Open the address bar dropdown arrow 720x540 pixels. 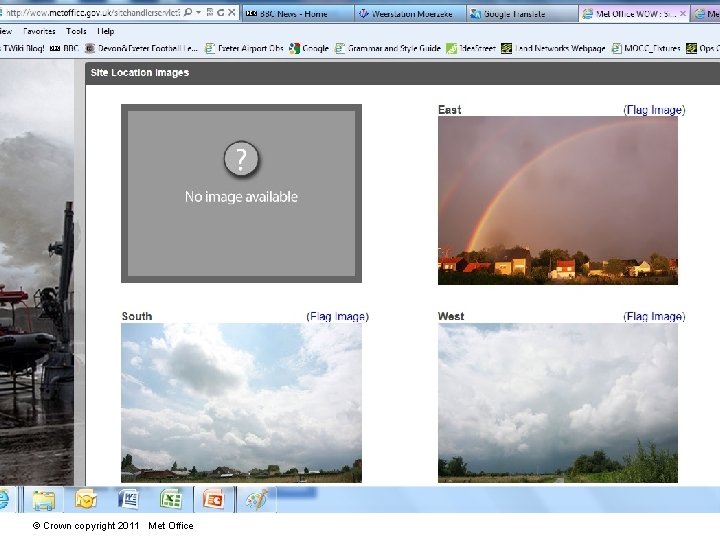point(198,12)
